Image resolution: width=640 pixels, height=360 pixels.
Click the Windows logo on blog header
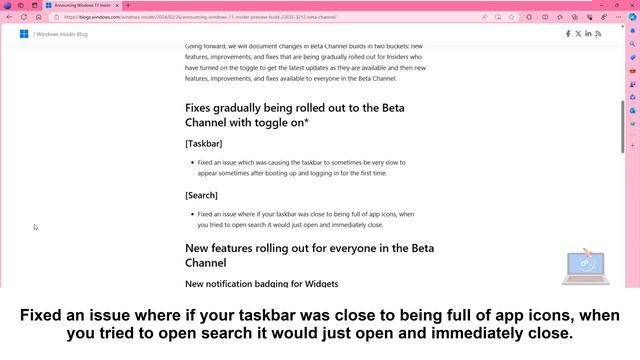coord(24,34)
